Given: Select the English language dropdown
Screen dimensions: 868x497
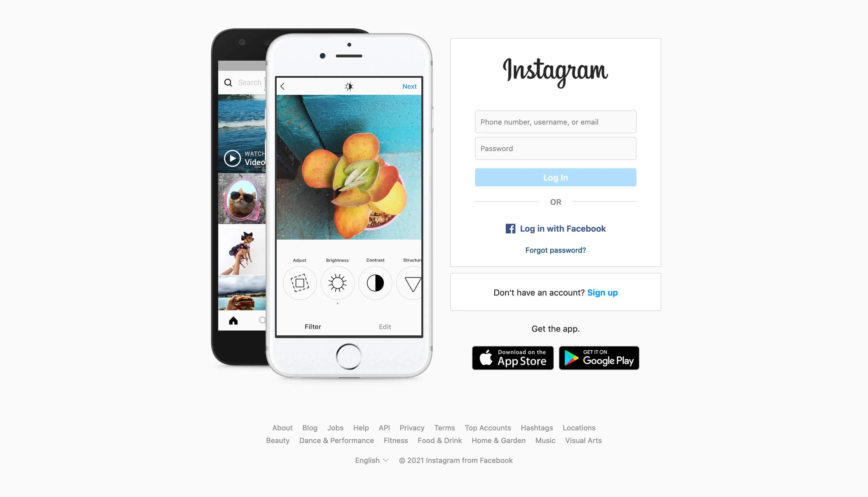Looking at the screenshot, I should point(371,460).
